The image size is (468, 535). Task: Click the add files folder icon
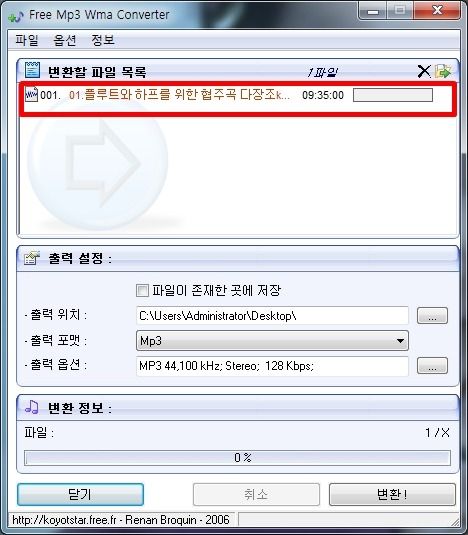pyautogui.click(x=443, y=71)
